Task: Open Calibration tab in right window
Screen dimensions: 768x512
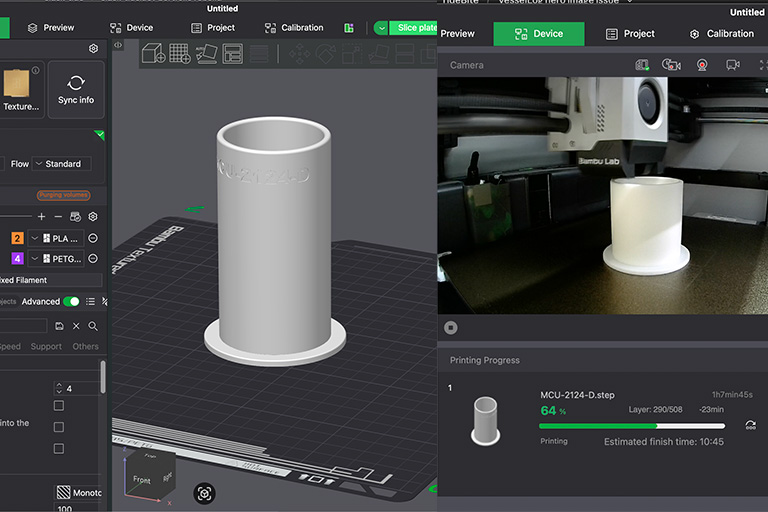Action: pyautogui.click(x=721, y=34)
